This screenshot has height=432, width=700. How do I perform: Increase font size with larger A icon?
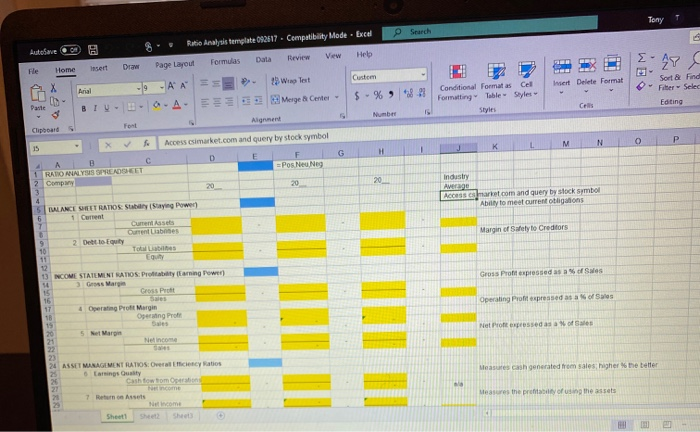click(171, 86)
